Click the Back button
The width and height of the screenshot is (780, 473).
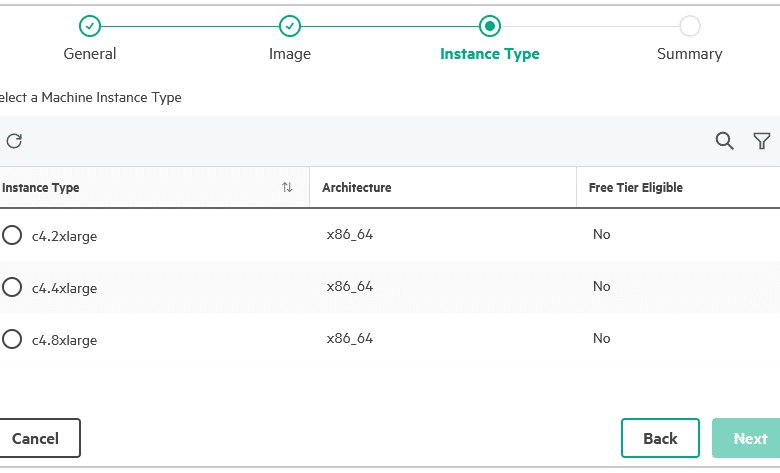[x=660, y=438]
